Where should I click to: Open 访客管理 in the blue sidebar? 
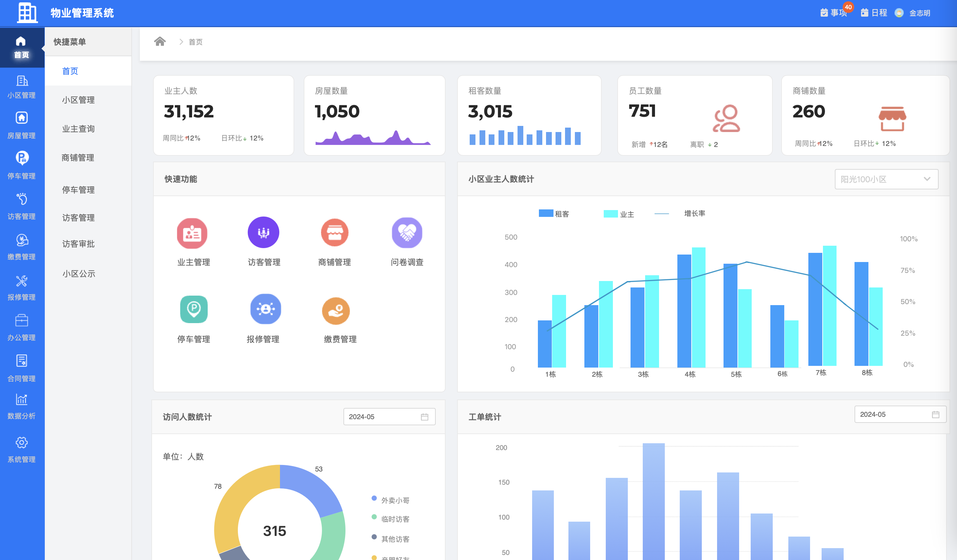pos(22,207)
